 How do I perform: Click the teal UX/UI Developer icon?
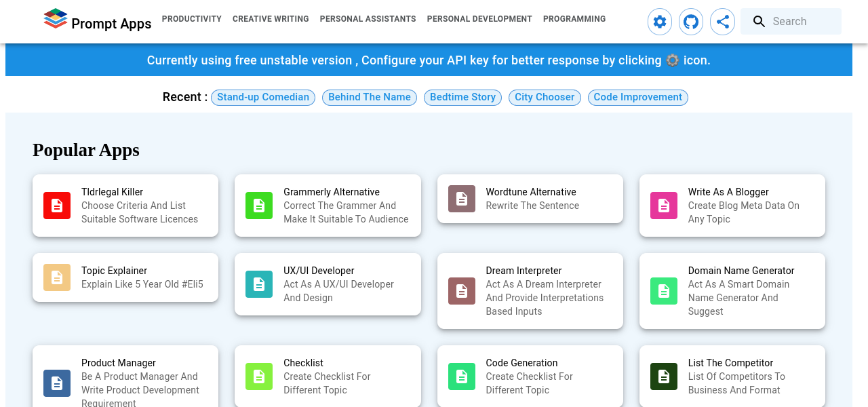click(x=259, y=284)
